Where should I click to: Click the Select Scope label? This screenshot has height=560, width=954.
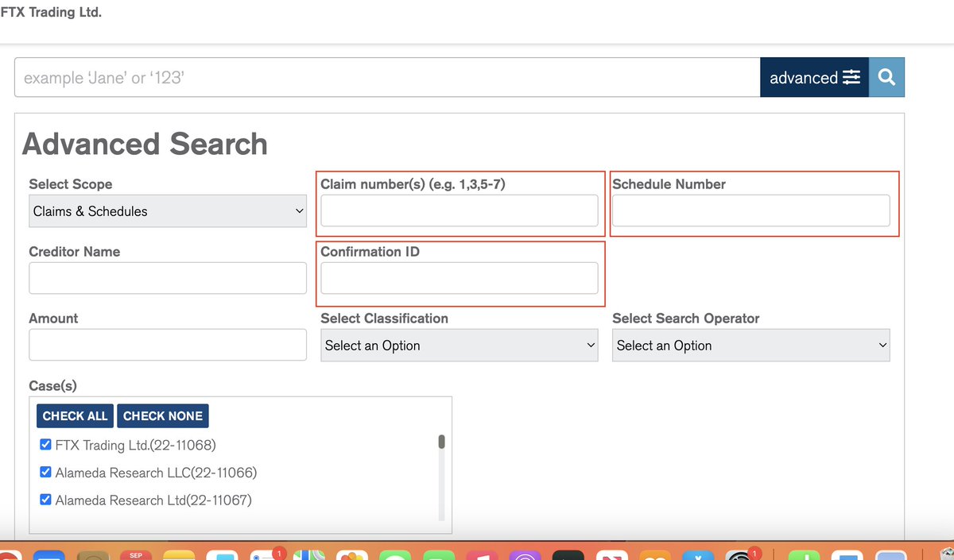[x=71, y=184]
